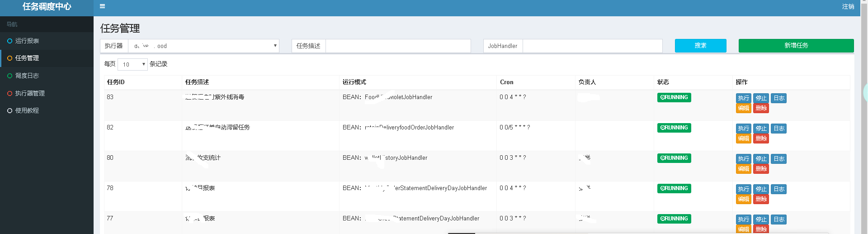Screen dimensions: 868x234
Task: Click 执行 for task 77
Action: [744, 220]
